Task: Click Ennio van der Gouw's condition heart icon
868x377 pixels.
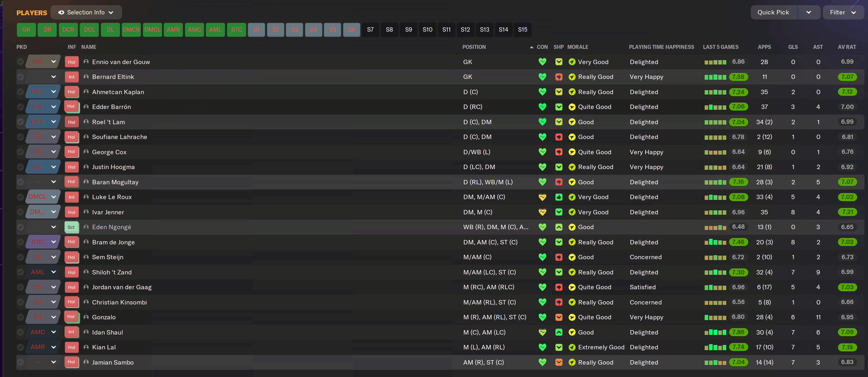Action: coord(542,62)
